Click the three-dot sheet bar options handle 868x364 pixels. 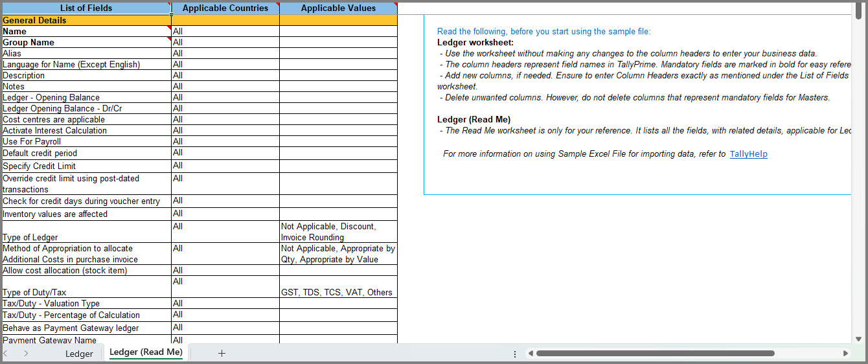coord(515,354)
